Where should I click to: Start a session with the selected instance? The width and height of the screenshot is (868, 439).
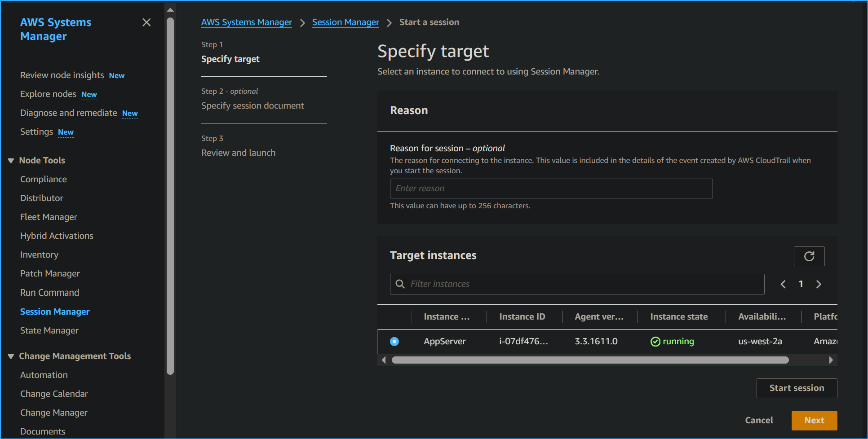pyautogui.click(x=797, y=388)
